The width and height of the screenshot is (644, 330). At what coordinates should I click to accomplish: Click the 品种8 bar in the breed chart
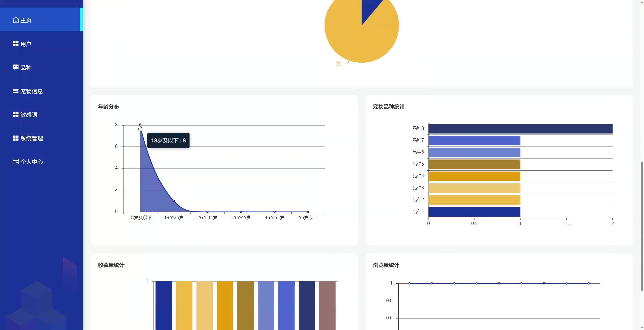point(520,129)
